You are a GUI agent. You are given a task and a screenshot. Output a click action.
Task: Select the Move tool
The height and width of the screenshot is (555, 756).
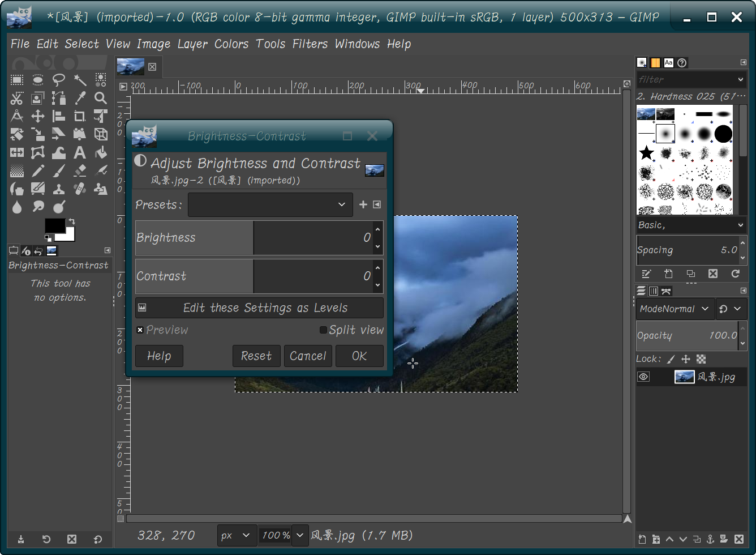coord(37,116)
